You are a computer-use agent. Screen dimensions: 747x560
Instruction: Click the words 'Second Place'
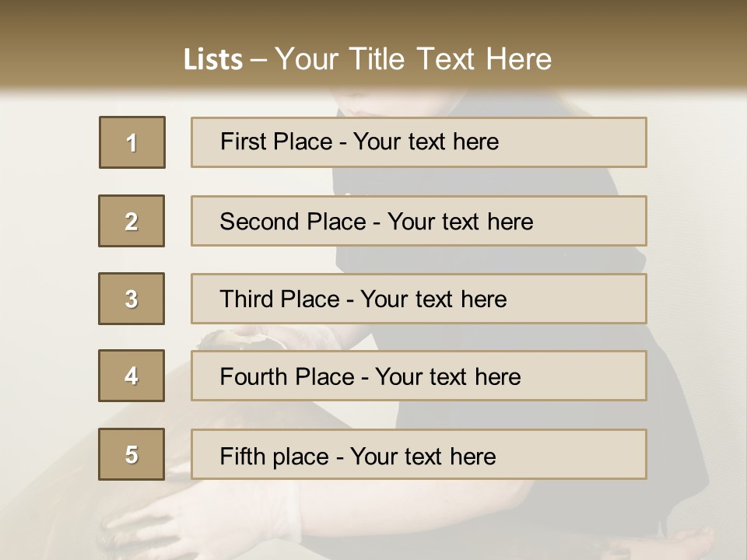click(x=293, y=222)
